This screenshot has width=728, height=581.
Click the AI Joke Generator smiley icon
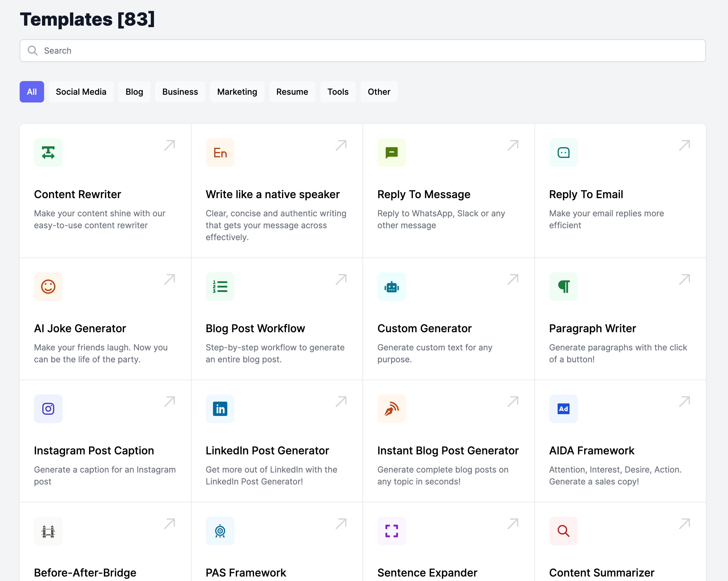48,286
